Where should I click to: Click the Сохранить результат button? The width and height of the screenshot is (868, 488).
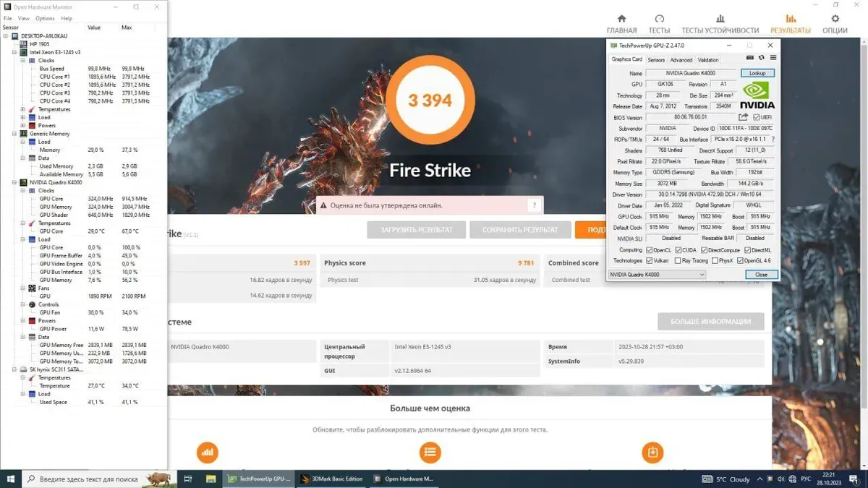[519, 230]
